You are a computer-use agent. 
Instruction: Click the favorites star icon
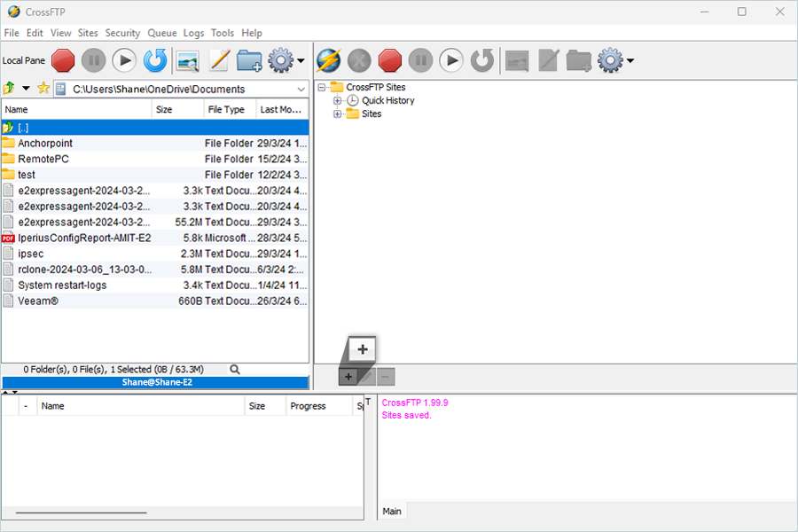point(43,88)
